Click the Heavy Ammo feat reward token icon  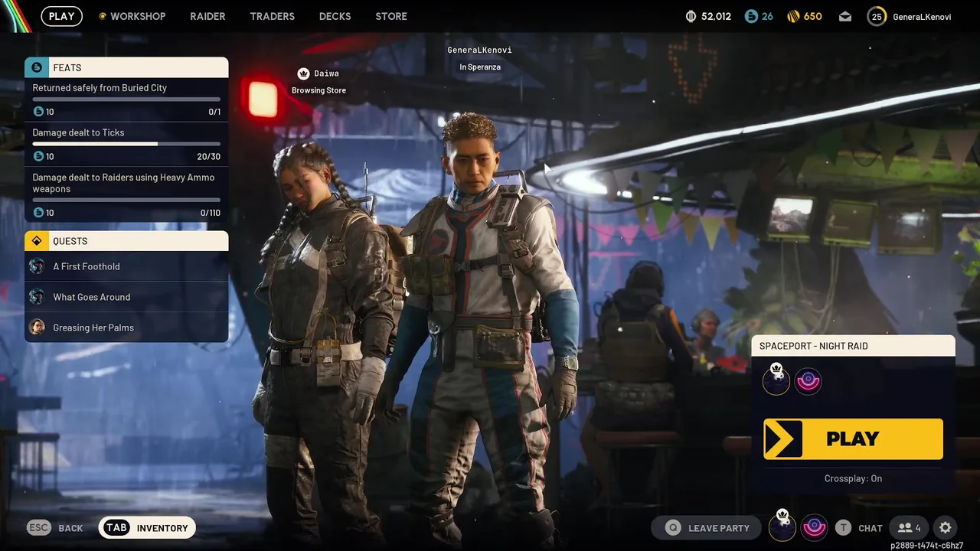tap(38, 212)
